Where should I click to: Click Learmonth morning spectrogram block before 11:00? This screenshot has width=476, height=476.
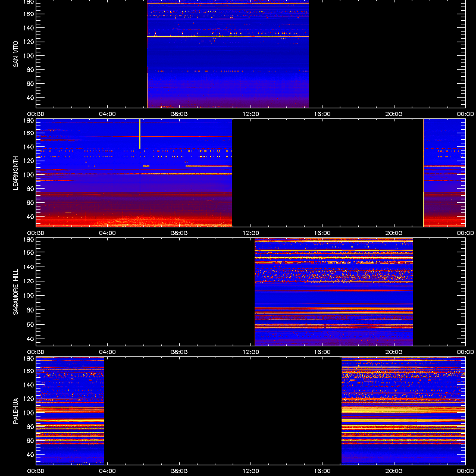[x=134, y=173]
